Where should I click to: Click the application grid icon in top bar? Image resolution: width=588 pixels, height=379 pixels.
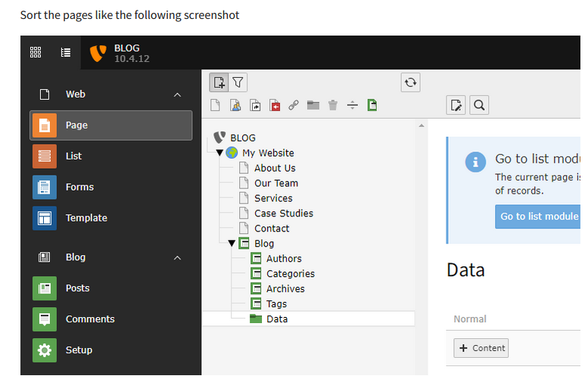tap(36, 52)
